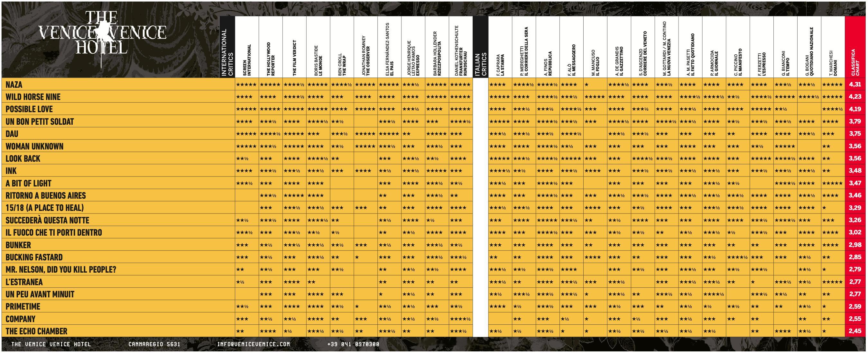Image resolution: width=868 pixels, height=353 pixels.
Task: Select the film title L'ESTRANEA
Action: 24,282
